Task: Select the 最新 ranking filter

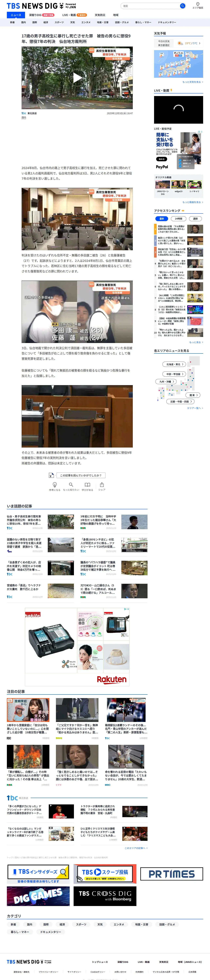Action: click(162, 219)
